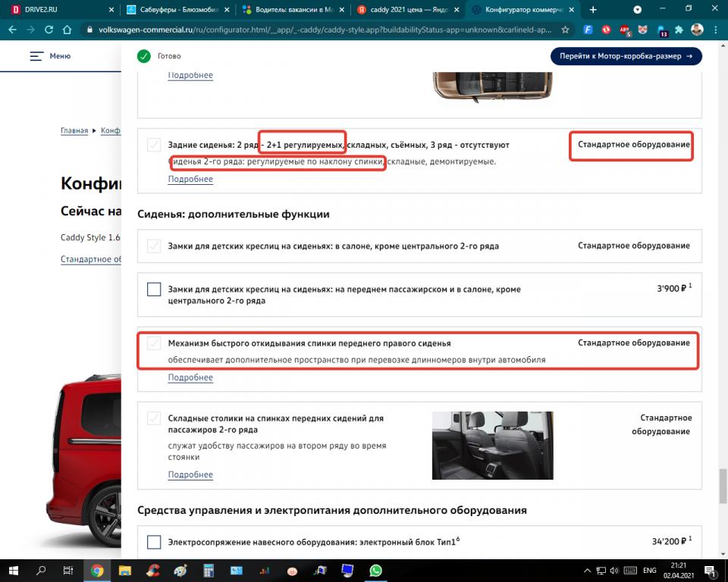Open Windows Task View

(67, 571)
